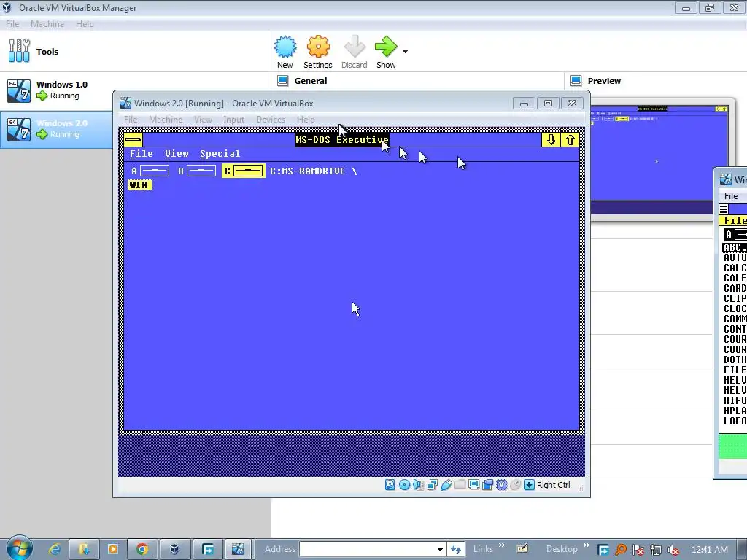Screen dimensions: 747x560
Task: Switch to VirtualBox VM taskbar button
Action: click(238, 549)
